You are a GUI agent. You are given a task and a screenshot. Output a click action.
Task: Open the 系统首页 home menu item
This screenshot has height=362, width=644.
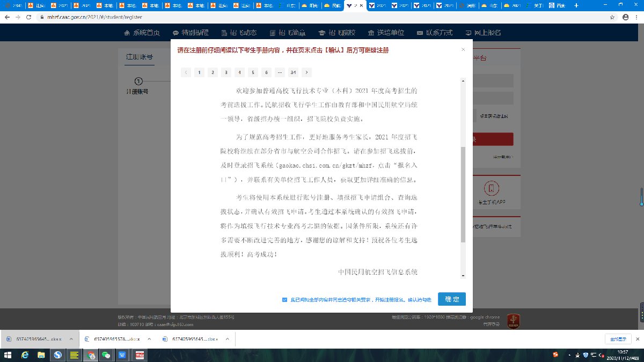(x=142, y=33)
